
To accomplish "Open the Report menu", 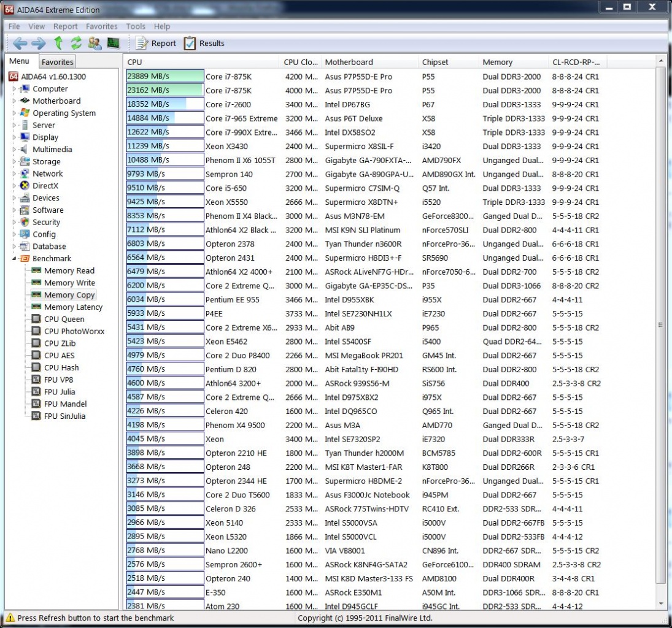I will pyautogui.click(x=65, y=26).
